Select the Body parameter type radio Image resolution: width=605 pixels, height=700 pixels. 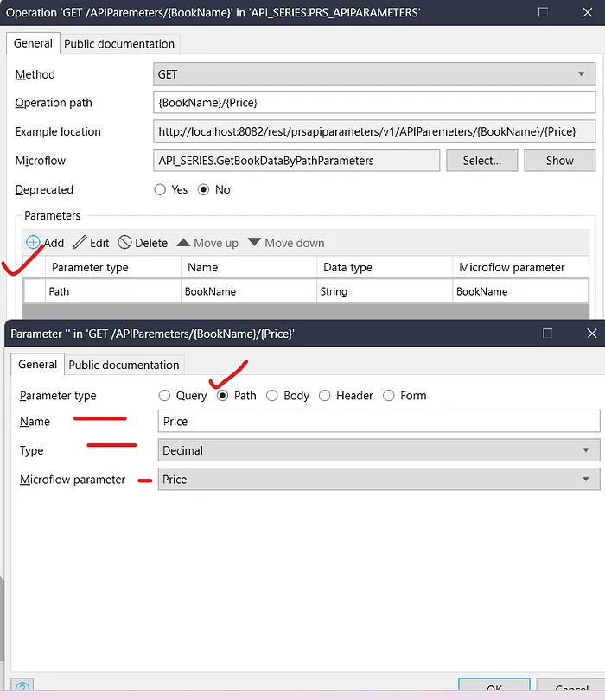pyautogui.click(x=272, y=396)
